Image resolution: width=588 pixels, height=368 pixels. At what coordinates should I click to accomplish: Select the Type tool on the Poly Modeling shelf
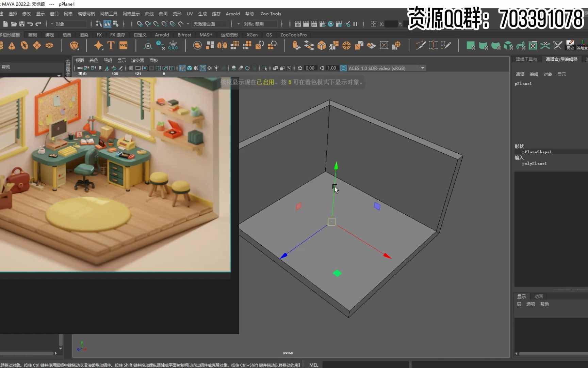[111, 45]
